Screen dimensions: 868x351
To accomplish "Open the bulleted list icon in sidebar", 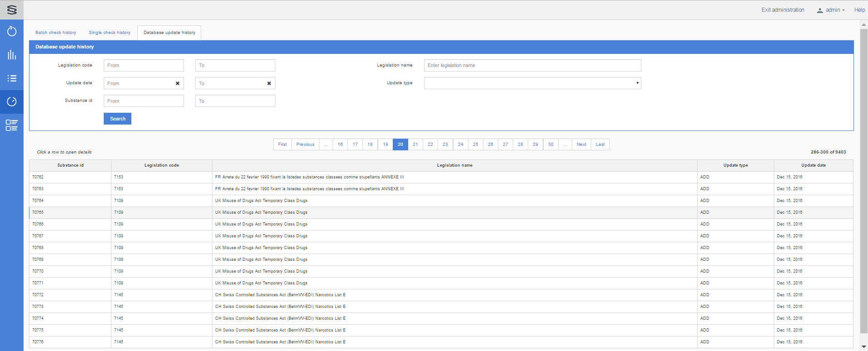I will pyautogui.click(x=12, y=78).
